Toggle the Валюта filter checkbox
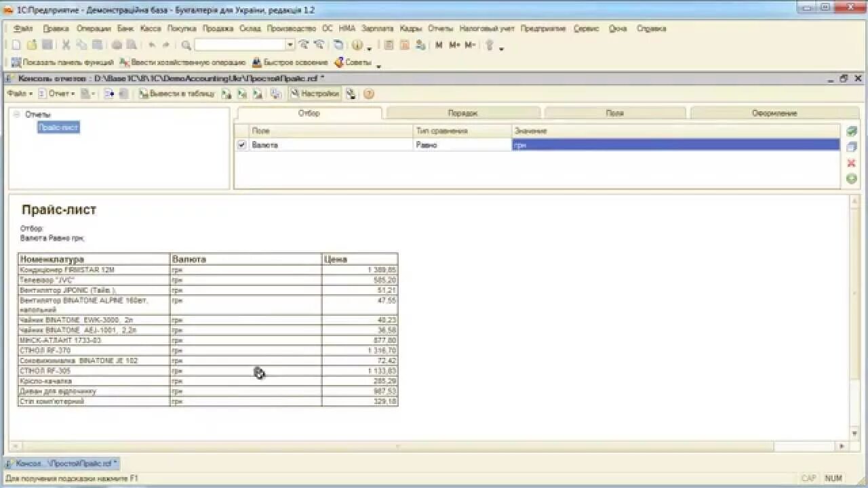The width and height of the screenshot is (868, 488). coord(241,145)
